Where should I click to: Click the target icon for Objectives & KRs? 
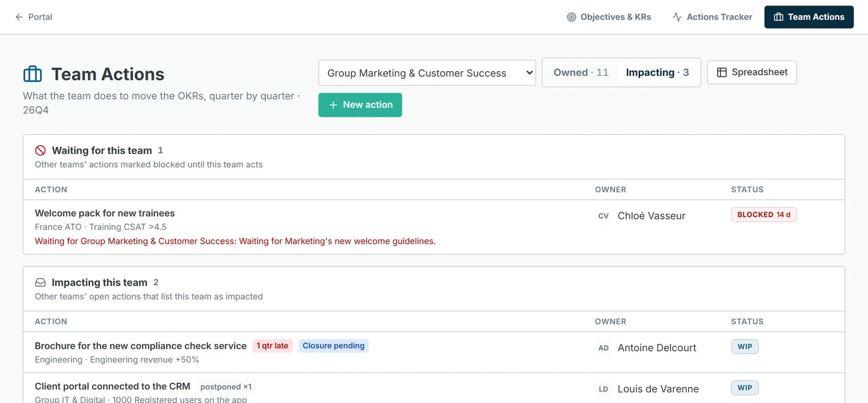pyautogui.click(x=571, y=17)
